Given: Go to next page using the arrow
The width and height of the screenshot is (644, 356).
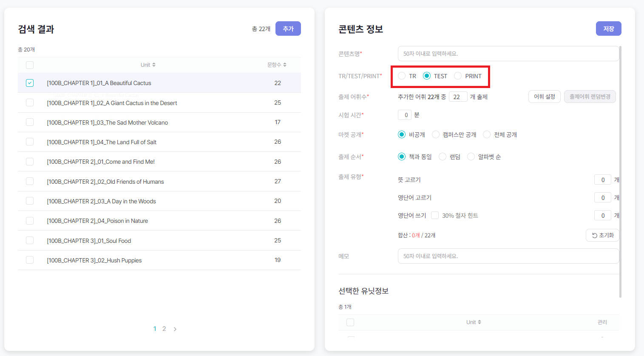Looking at the screenshot, I should point(175,329).
